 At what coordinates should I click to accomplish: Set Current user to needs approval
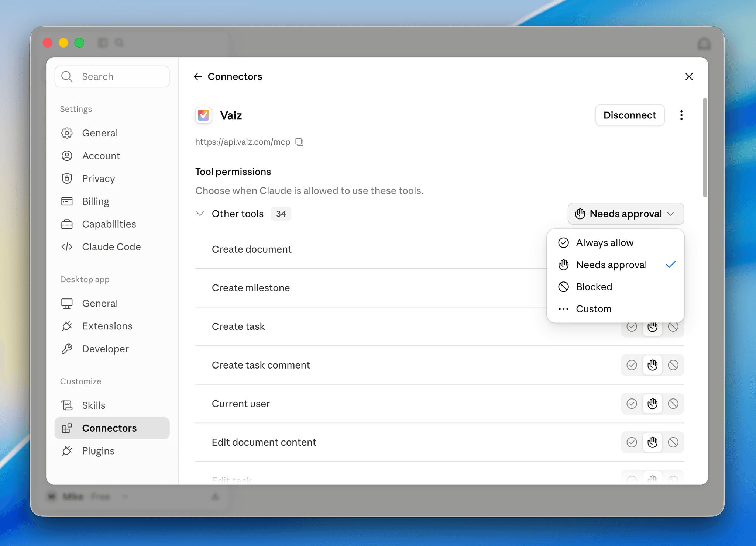tap(652, 404)
